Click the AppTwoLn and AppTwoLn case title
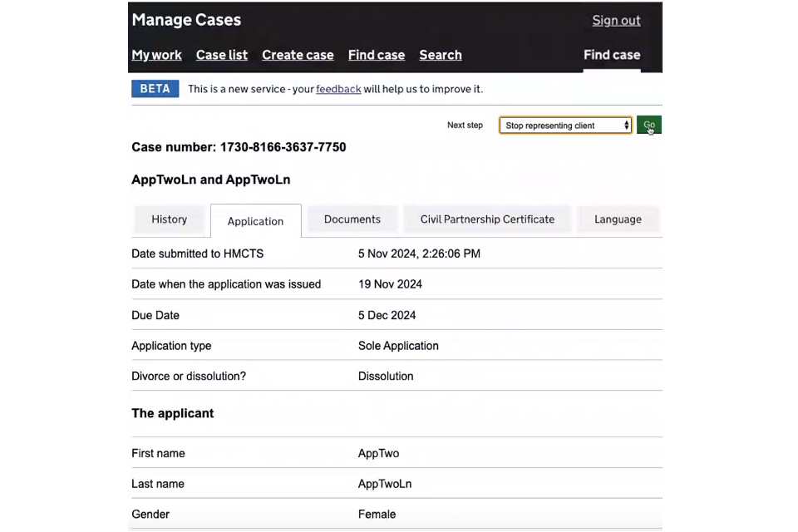The width and height of the screenshot is (798, 532). click(x=210, y=180)
